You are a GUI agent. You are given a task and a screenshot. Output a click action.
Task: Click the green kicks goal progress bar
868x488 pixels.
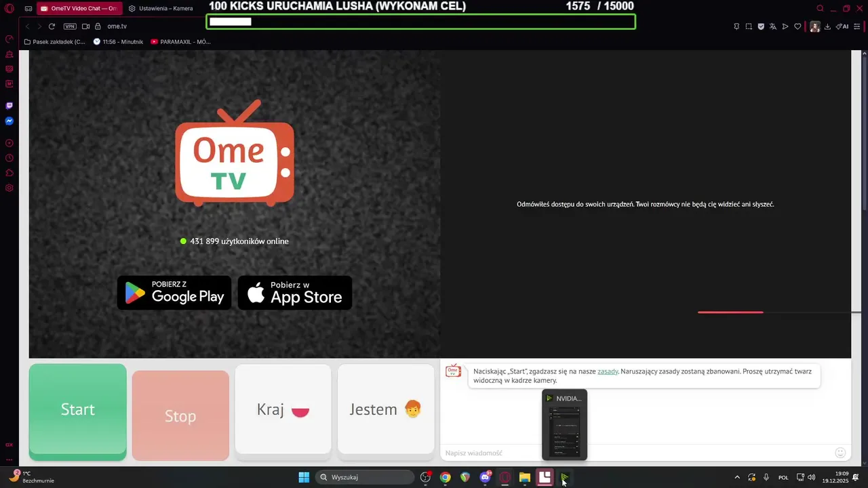coord(421,22)
